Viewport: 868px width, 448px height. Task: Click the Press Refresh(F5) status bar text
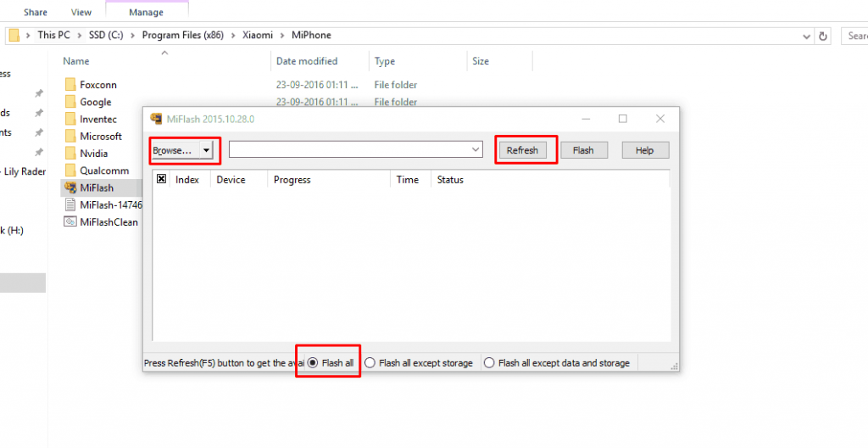point(224,363)
